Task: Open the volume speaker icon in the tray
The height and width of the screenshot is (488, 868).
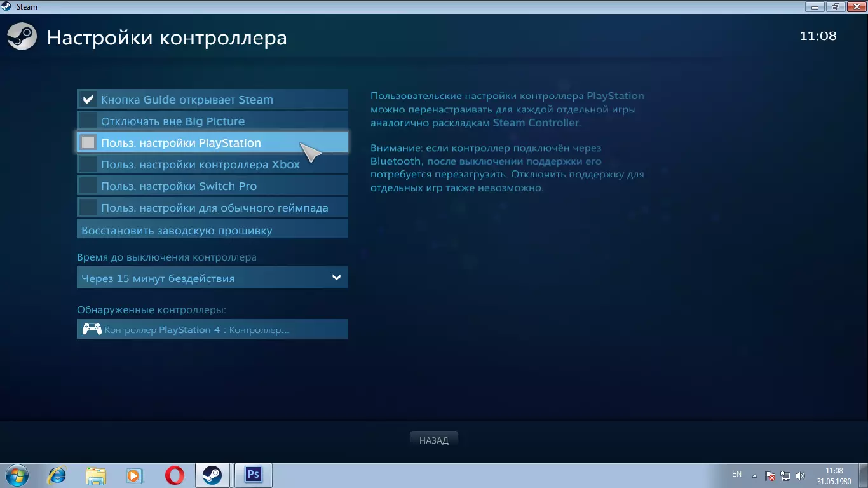Action: 800,475
